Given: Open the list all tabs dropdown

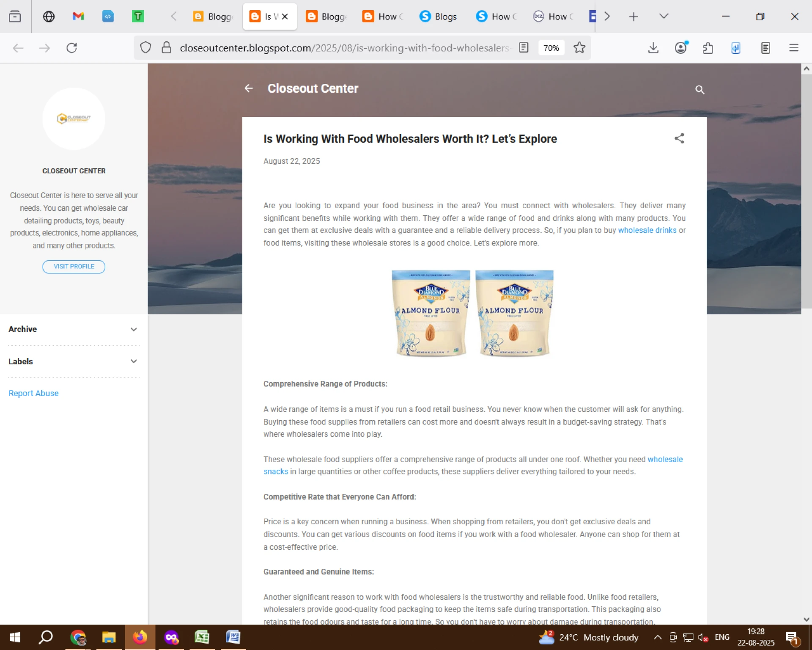Looking at the screenshot, I should (664, 17).
